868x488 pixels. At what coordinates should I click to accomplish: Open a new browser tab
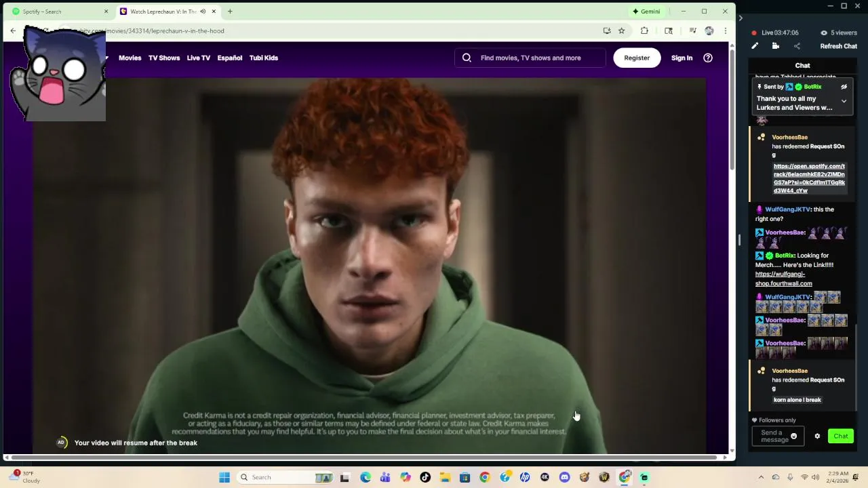point(230,12)
